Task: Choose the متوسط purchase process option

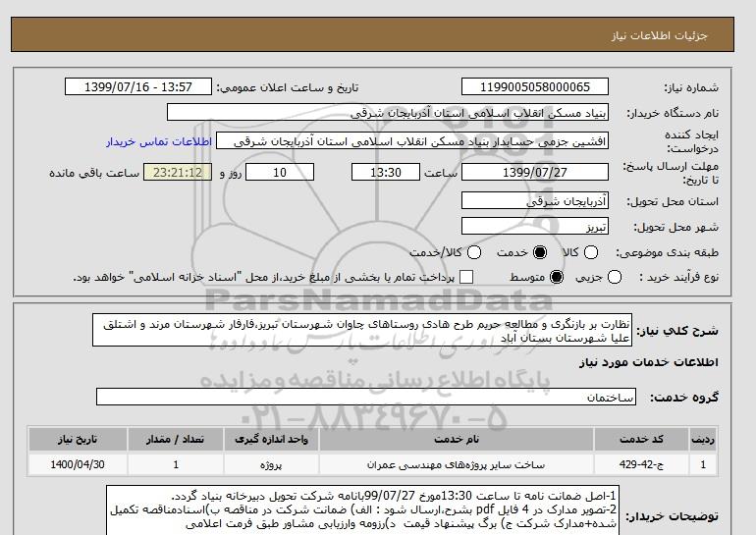Action: click(x=557, y=277)
